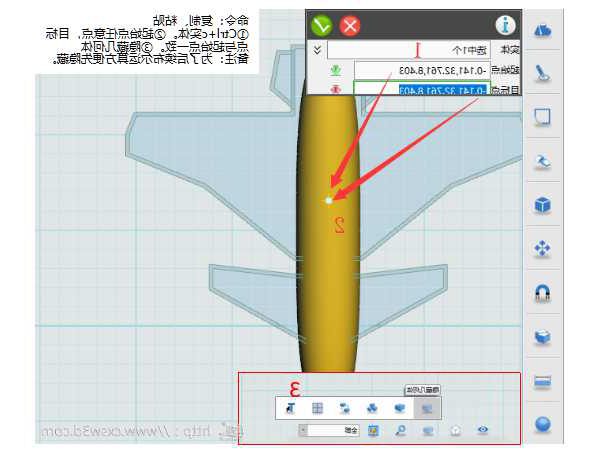
Task: Click the highlighted destination point coordinate field
Action: (422, 90)
